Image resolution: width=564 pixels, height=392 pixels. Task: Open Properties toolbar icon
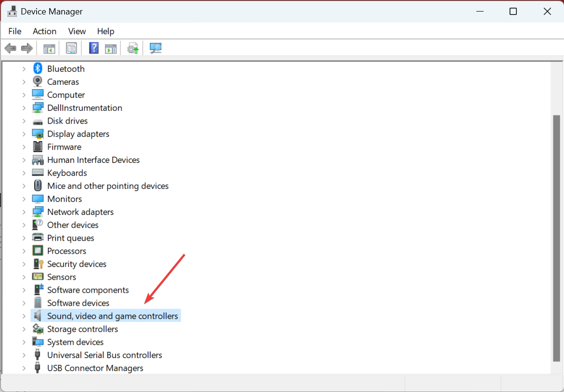tap(71, 48)
